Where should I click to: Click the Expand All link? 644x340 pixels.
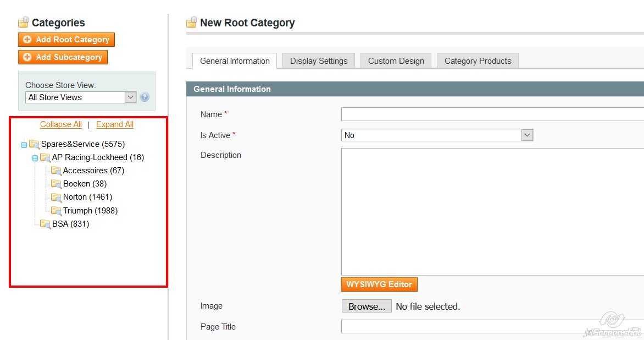pos(115,124)
